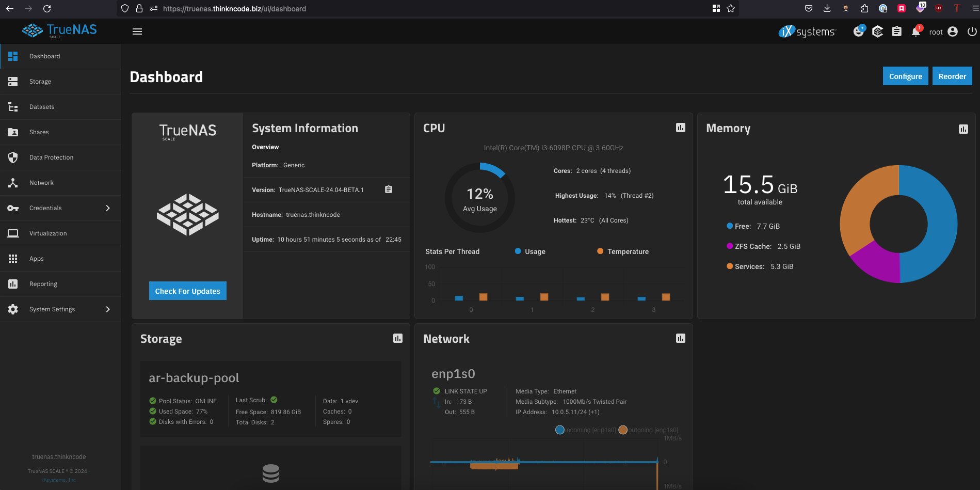Open the alerts bell icon
980x490 pixels.
point(916,31)
